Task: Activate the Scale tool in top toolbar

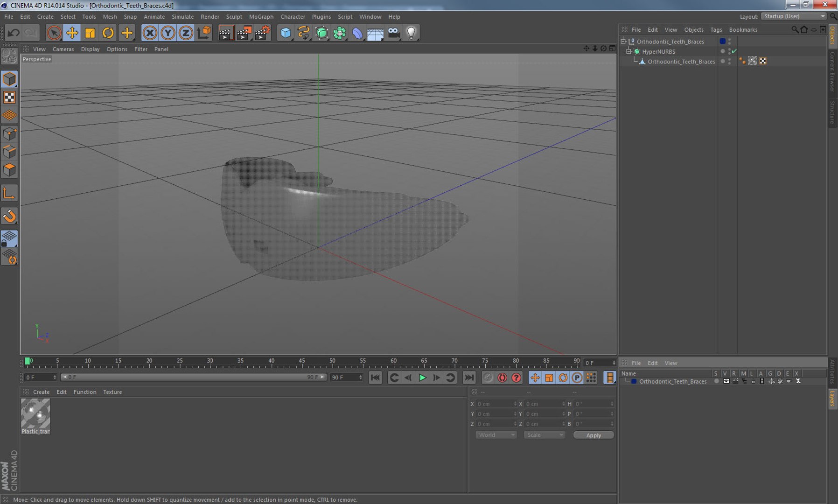Action: [90, 33]
